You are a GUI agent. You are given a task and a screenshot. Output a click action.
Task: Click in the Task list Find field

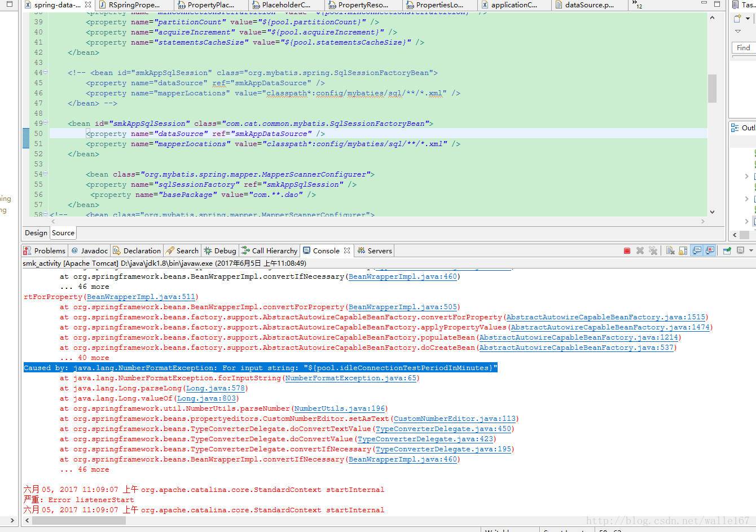pyautogui.click(x=744, y=47)
